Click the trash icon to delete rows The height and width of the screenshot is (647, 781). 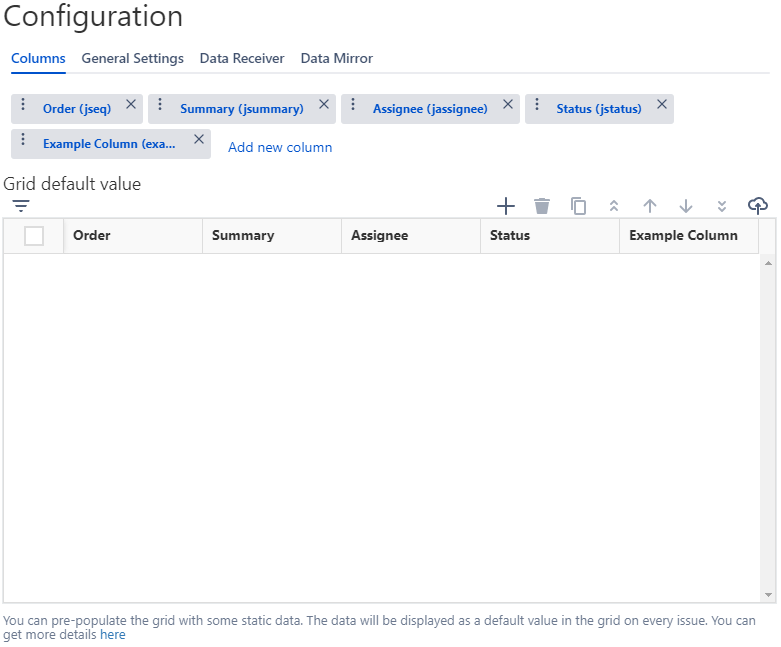(x=542, y=206)
